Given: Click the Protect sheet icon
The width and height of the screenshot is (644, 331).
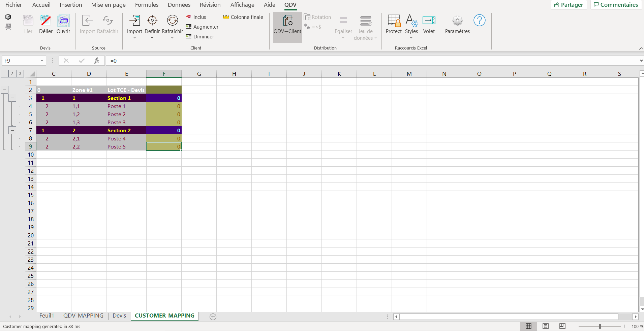Looking at the screenshot, I should click(394, 21).
